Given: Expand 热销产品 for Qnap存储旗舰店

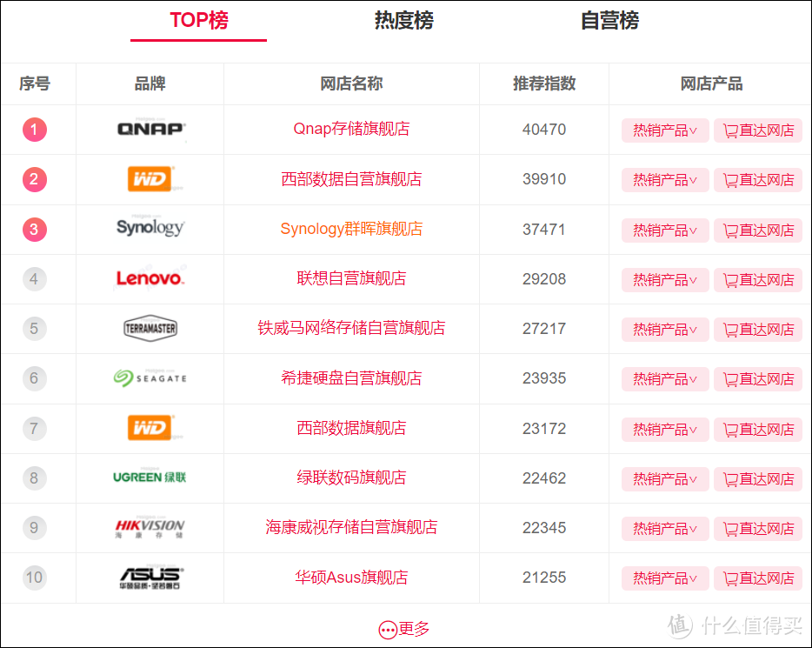Looking at the screenshot, I should (665, 130).
